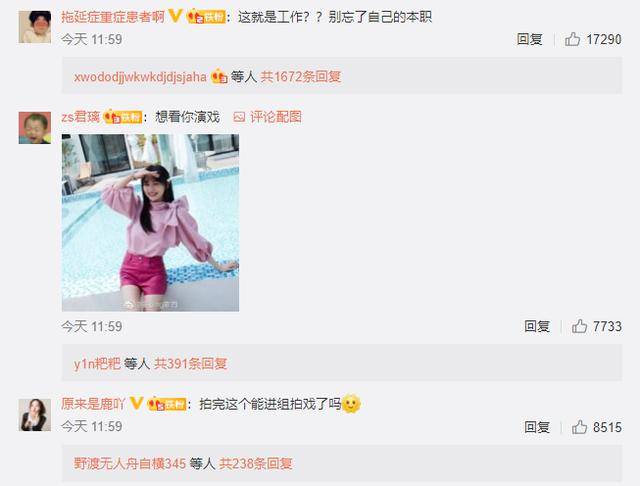Expand the 共391条回复 replies
The height and width of the screenshot is (486, 640).
click(190, 363)
